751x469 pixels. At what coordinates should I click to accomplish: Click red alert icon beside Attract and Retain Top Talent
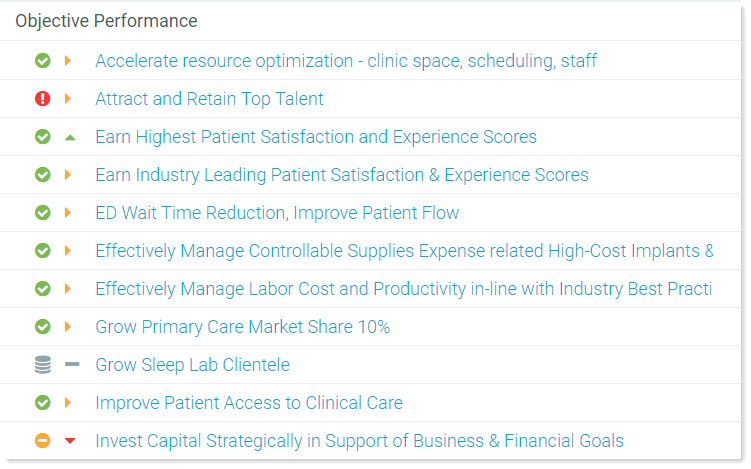[x=42, y=99]
